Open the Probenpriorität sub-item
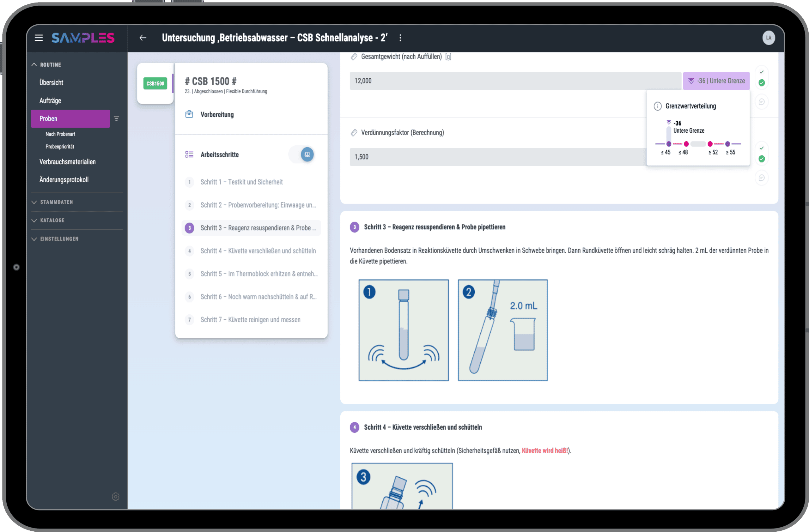Image resolution: width=809 pixels, height=532 pixels. (x=60, y=146)
